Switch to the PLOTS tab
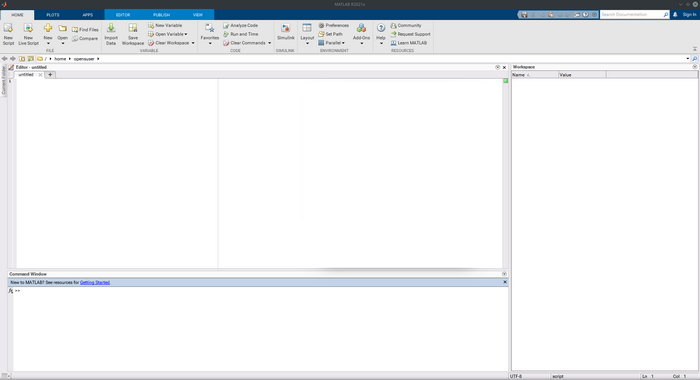This screenshot has width=700, height=380. click(x=53, y=15)
